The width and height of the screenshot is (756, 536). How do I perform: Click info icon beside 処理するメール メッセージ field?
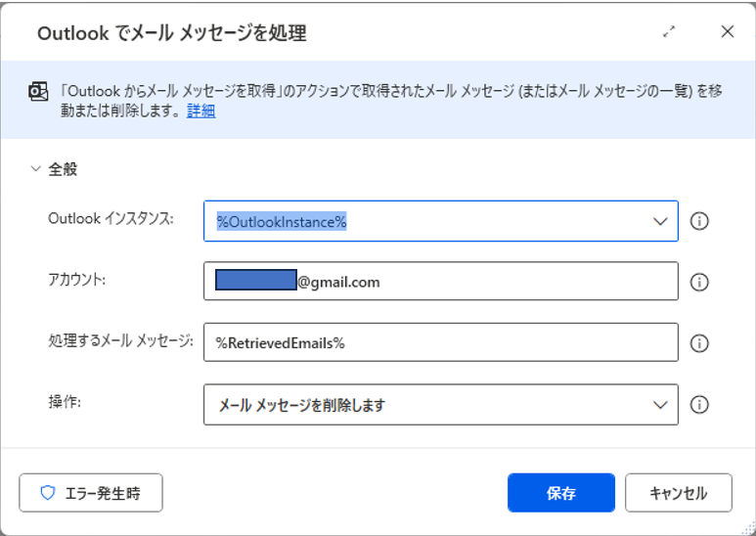(699, 343)
